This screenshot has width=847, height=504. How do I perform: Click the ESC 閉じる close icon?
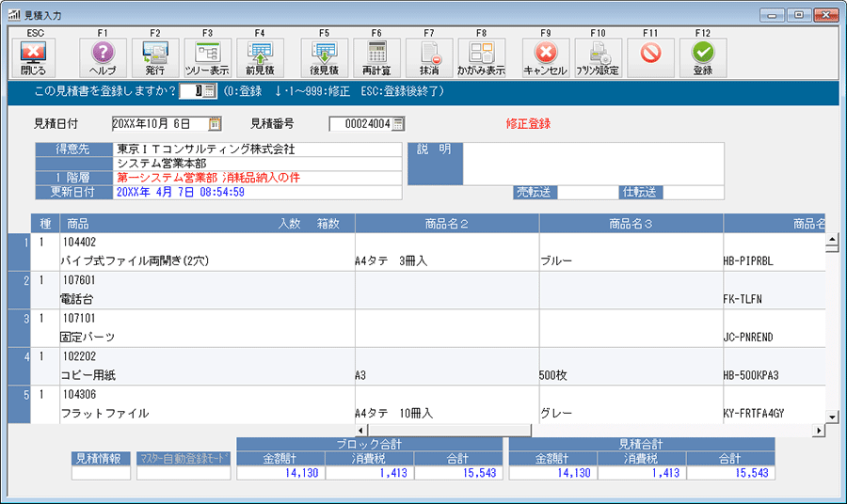coord(34,57)
